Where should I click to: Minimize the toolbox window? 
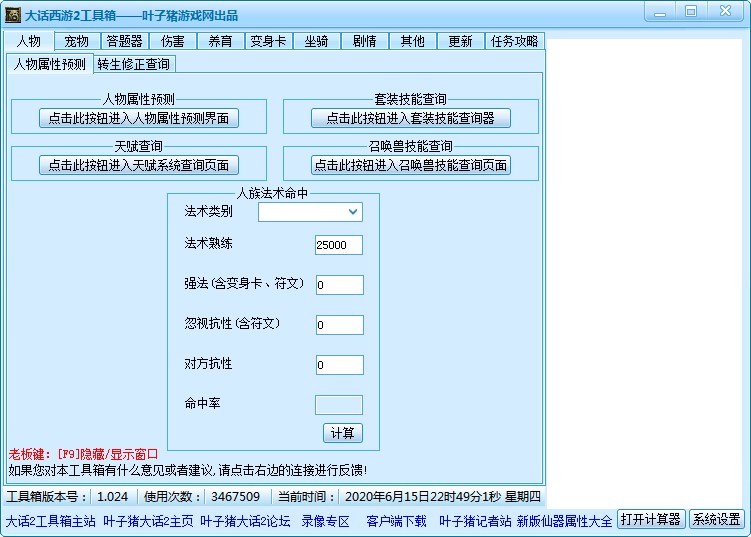click(x=660, y=11)
